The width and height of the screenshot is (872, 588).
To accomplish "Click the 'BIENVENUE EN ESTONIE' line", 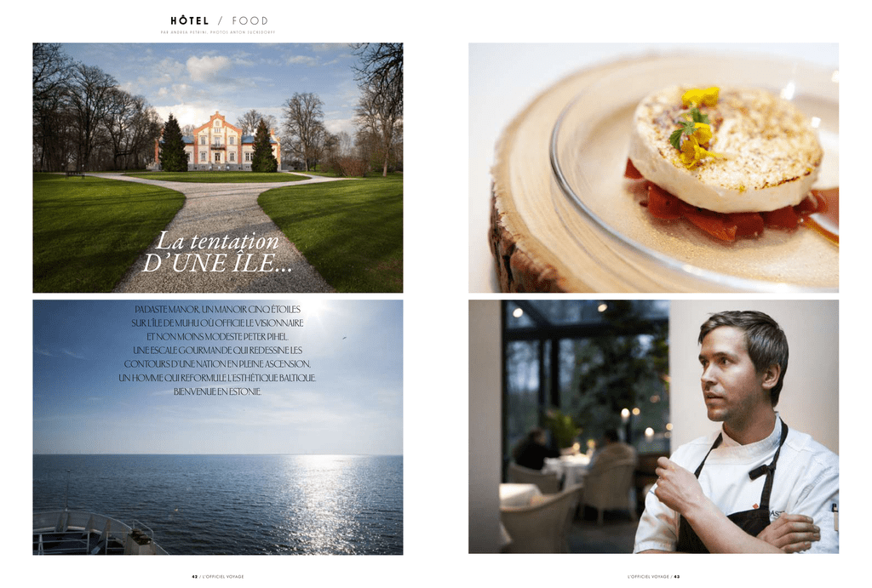I will tap(217, 391).
